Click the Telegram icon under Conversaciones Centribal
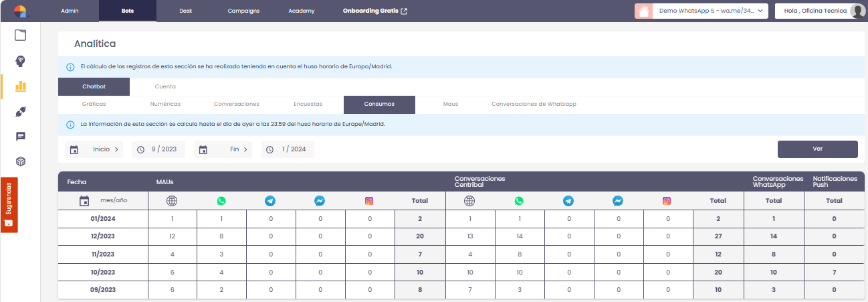The image size is (868, 302). pos(568,201)
